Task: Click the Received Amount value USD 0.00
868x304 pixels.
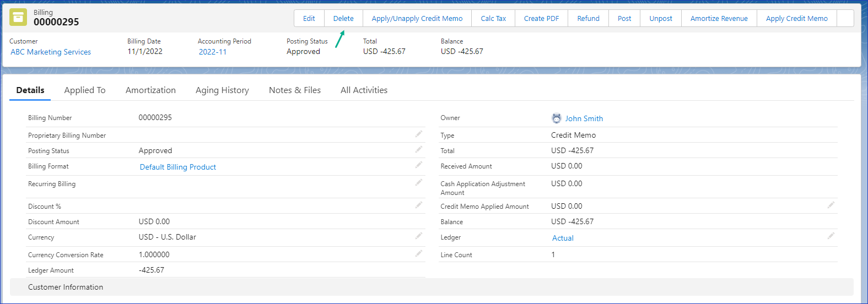Action: pyautogui.click(x=567, y=166)
